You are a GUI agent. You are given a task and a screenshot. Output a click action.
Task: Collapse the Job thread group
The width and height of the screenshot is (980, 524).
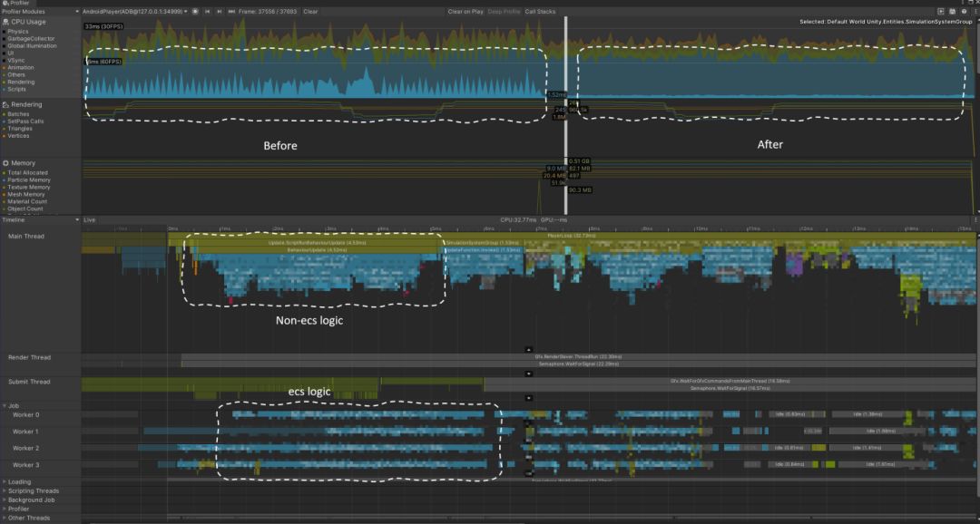click(5, 406)
